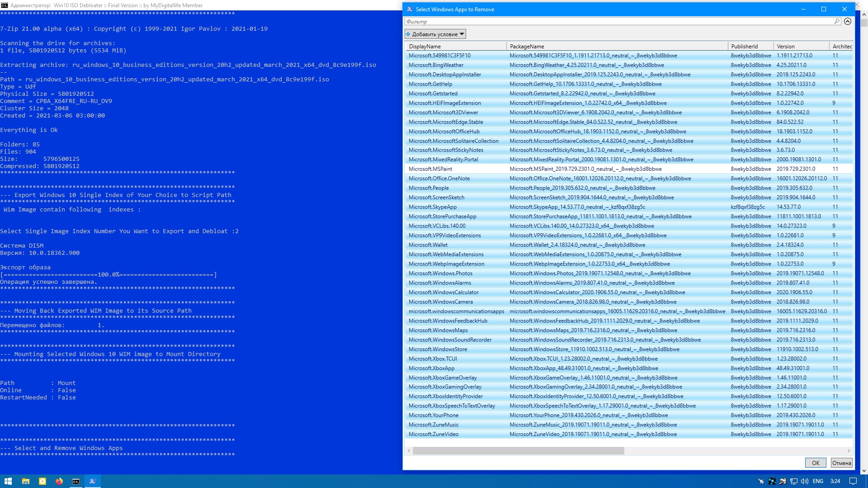Screen dimensions: 868x488
Task: Sort by the Version column header
Action: [801, 46]
